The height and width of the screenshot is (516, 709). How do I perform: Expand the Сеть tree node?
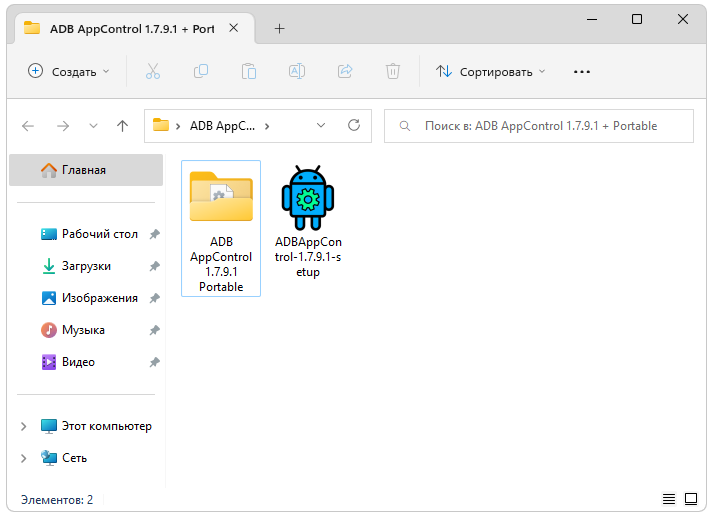[24, 459]
